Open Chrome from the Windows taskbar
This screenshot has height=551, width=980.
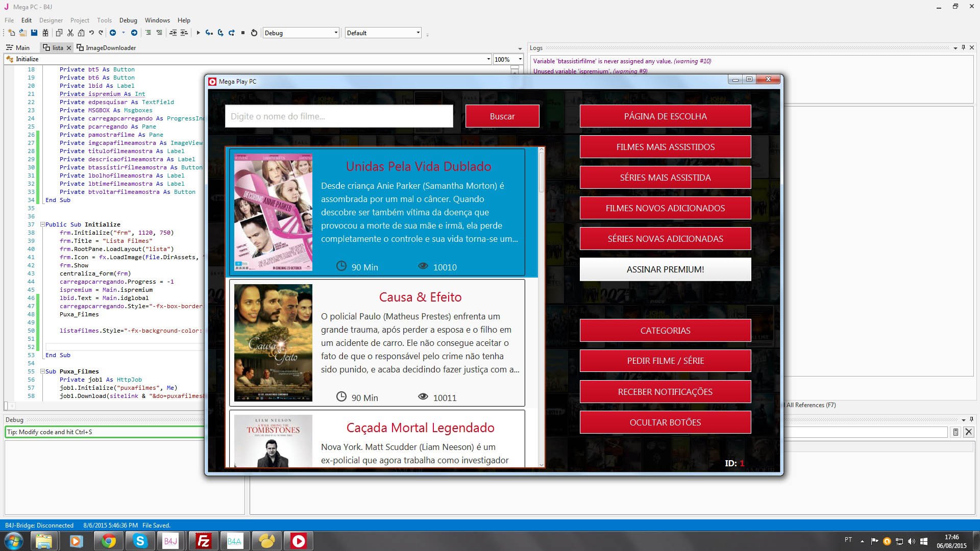click(108, 541)
